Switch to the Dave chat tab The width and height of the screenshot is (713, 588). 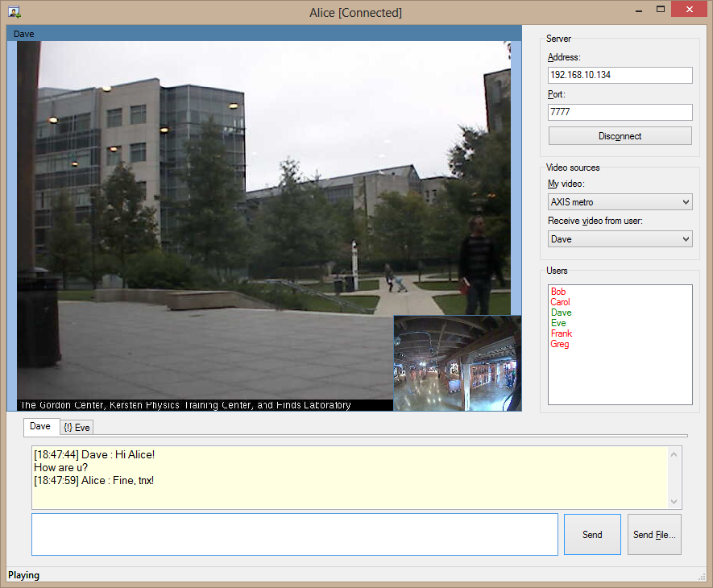[40, 427]
